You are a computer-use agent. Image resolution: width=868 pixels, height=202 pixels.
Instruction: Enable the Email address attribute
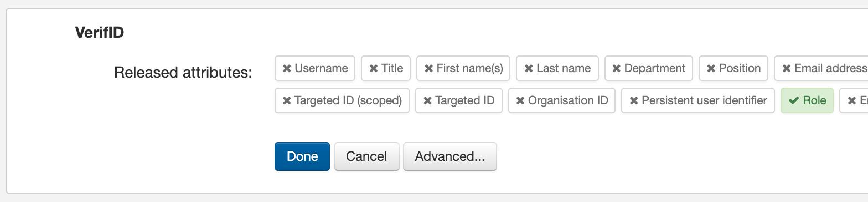tap(821, 68)
